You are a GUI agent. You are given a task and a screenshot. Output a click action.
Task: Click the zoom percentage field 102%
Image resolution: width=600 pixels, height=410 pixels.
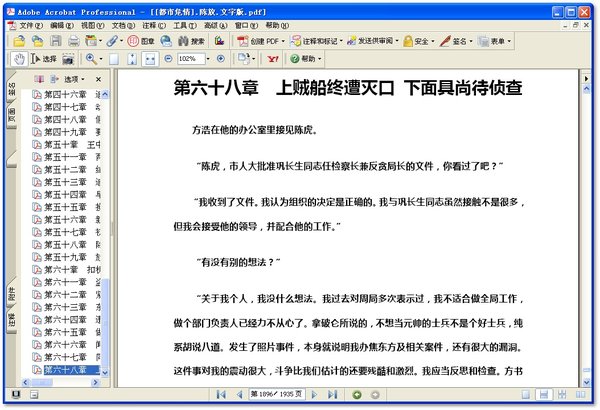pyautogui.click(x=191, y=59)
